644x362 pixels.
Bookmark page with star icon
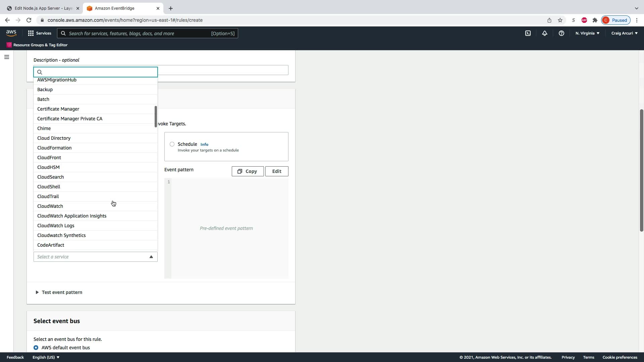pyautogui.click(x=560, y=20)
